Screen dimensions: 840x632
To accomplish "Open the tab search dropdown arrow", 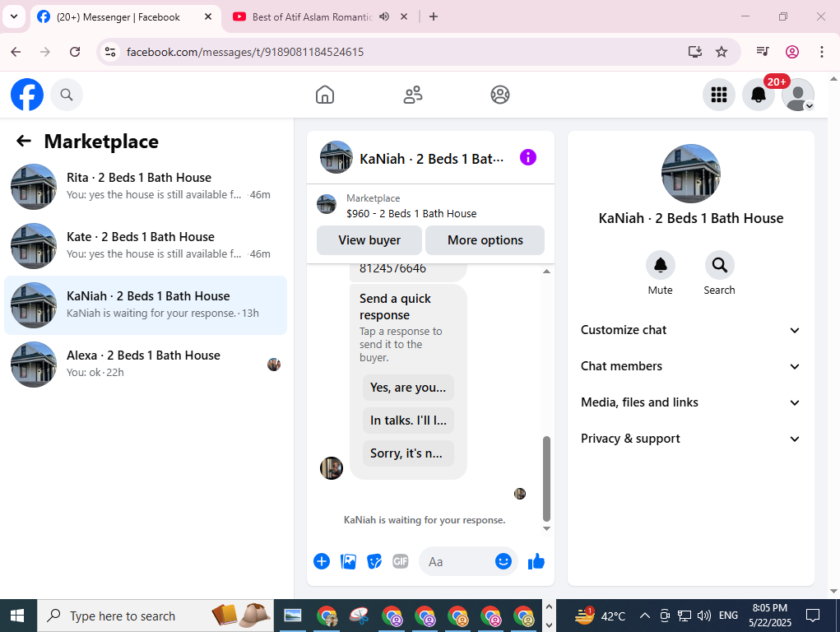I will pos(14,16).
